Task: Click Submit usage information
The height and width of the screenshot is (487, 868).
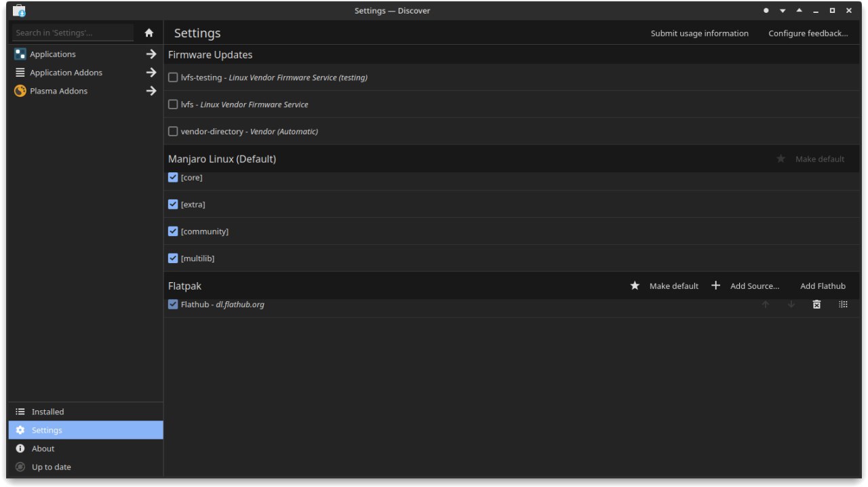Action: (x=700, y=33)
